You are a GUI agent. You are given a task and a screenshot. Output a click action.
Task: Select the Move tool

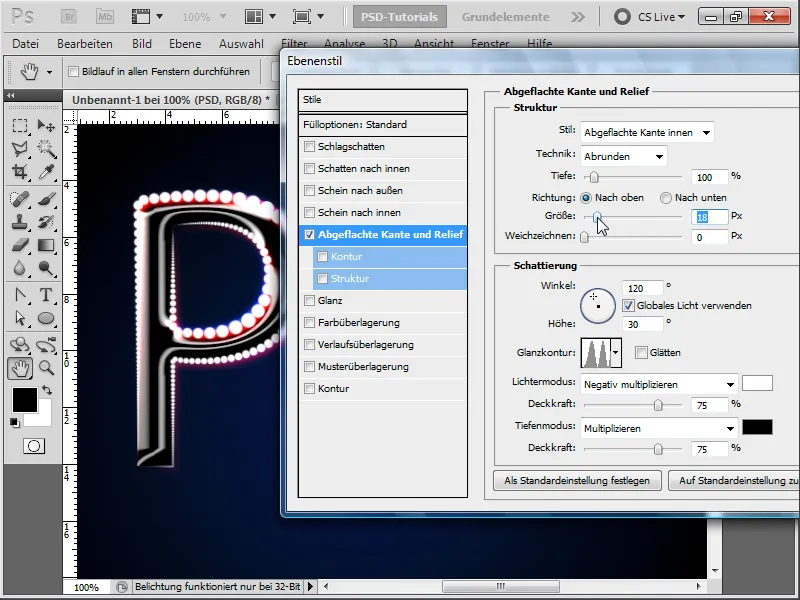pos(46,126)
